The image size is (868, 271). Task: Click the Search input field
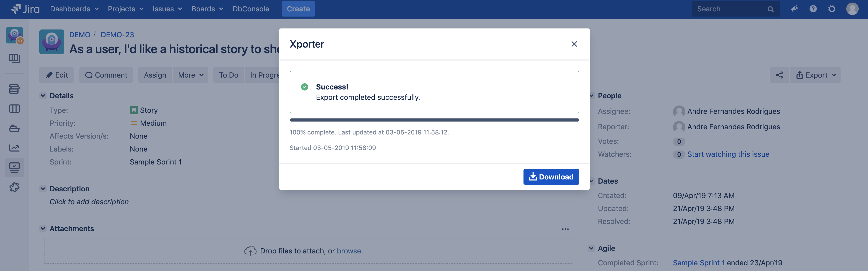point(730,9)
